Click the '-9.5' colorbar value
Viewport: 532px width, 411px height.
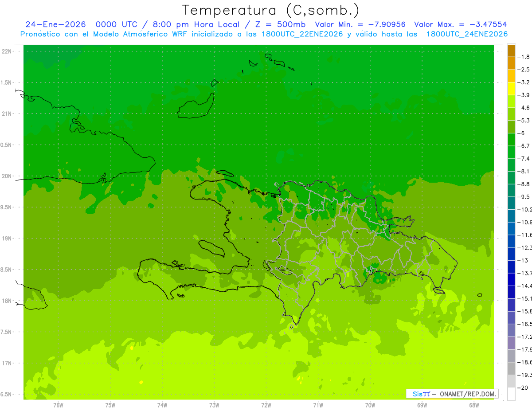[x=524, y=197]
